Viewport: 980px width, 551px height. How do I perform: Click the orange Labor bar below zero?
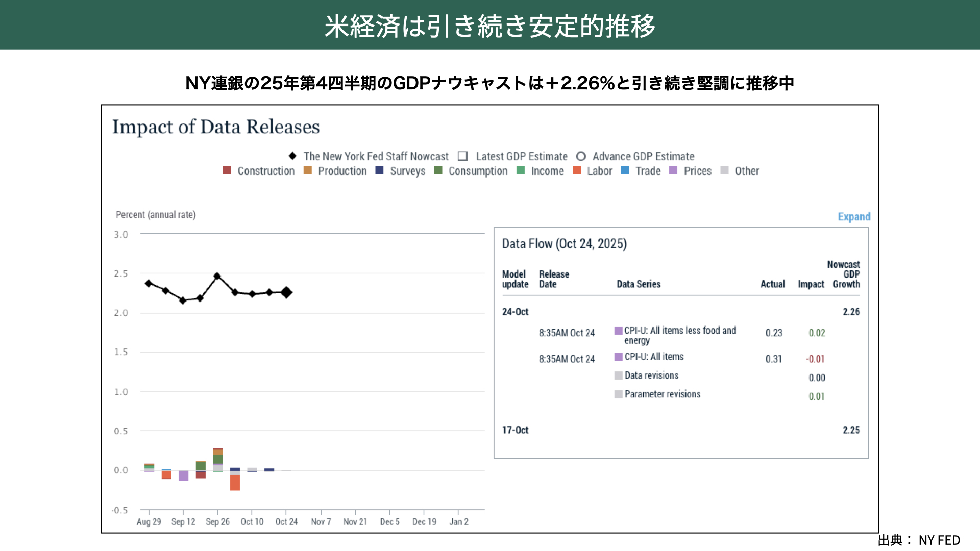[235, 483]
